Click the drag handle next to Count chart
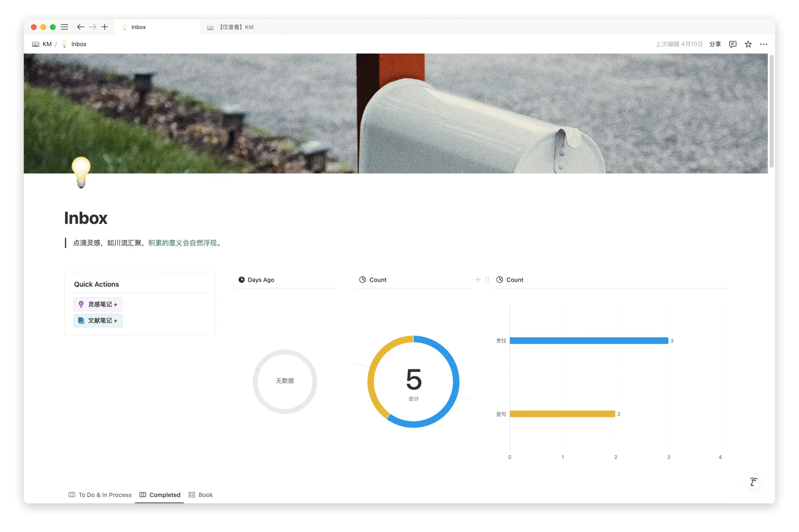Viewport: 799px width, 532px height. (487, 280)
